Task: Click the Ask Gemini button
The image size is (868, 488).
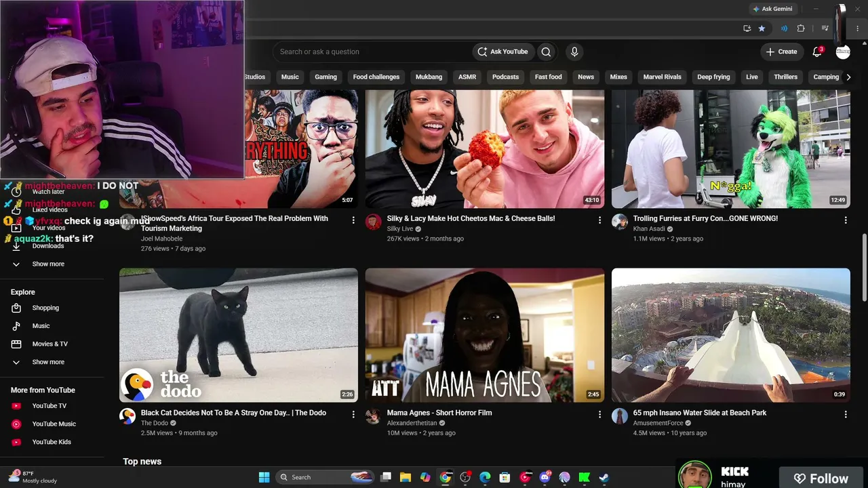Action: pyautogui.click(x=772, y=9)
